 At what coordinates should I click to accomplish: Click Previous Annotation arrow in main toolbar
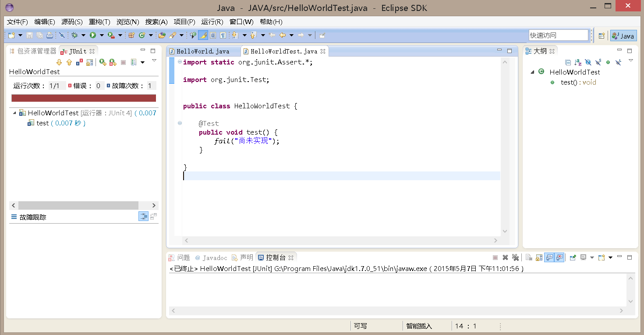[253, 35]
